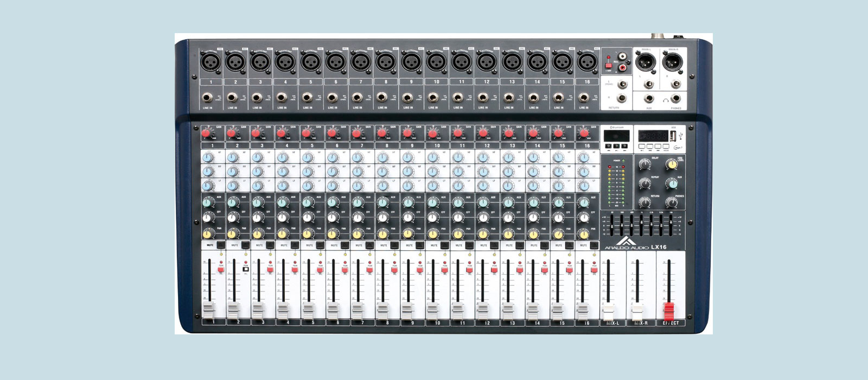Click the MF equalizer knob on channel 4

pyautogui.click(x=283, y=172)
